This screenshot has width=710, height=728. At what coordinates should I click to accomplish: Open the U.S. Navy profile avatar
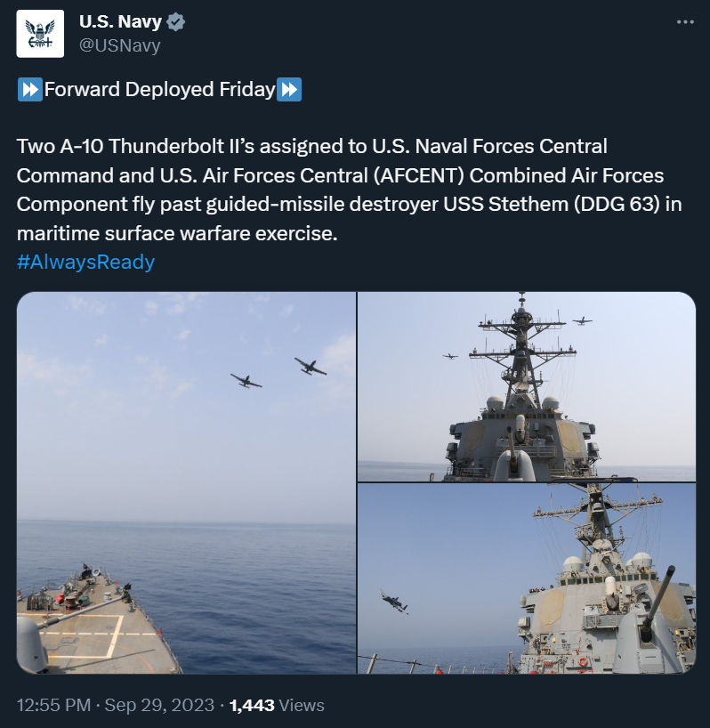(x=40, y=34)
